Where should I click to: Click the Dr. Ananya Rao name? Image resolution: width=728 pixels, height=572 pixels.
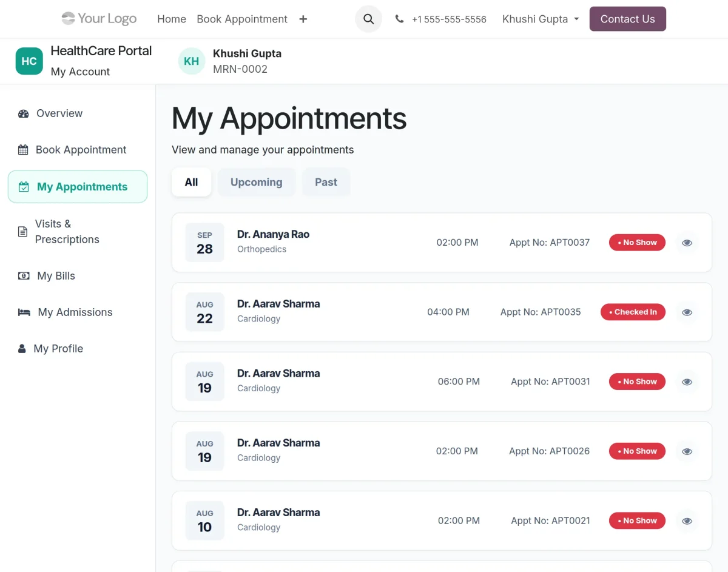click(x=273, y=234)
